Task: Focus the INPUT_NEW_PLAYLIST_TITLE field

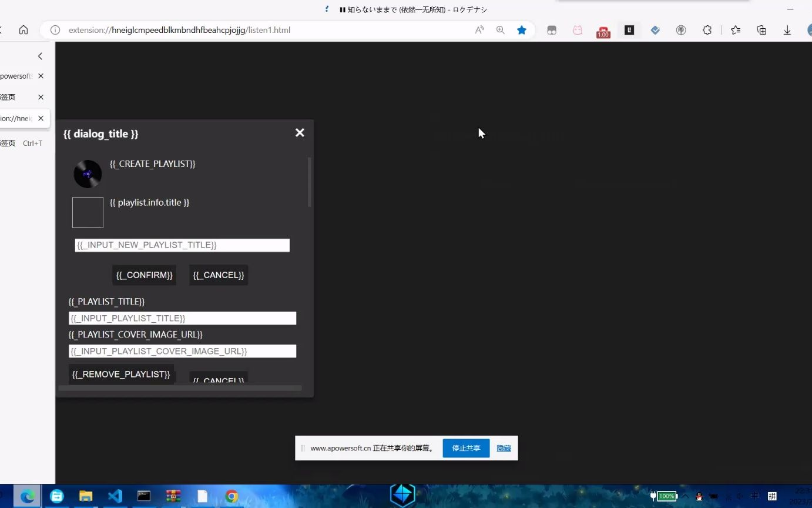Action: click(x=182, y=245)
